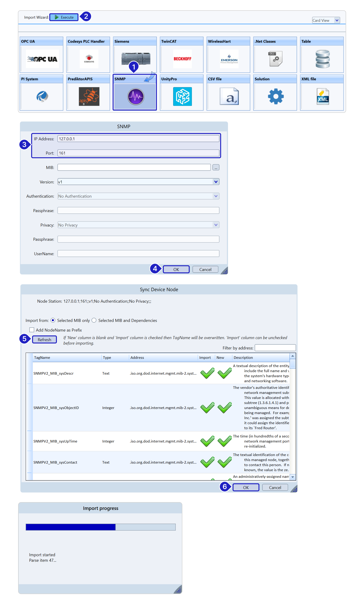Choose the Codesys PLC Handler icon
The height and width of the screenshot is (603, 364).
click(x=89, y=59)
